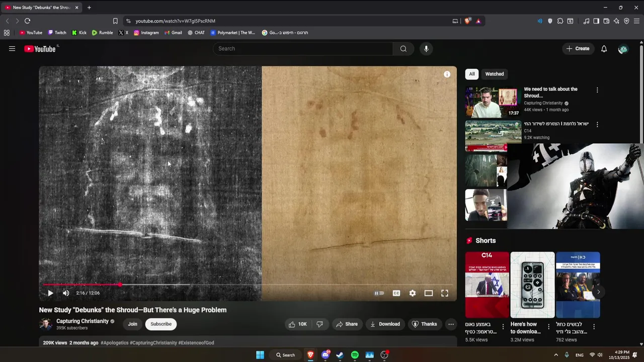Go to the YouTube home logo
The image size is (644, 362).
pyautogui.click(x=40, y=49)
